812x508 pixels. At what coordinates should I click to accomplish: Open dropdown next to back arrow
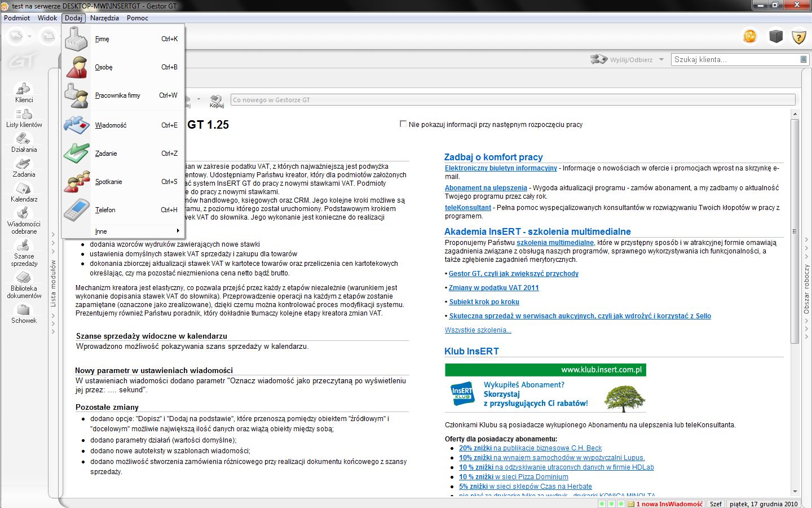coord(29,37)
